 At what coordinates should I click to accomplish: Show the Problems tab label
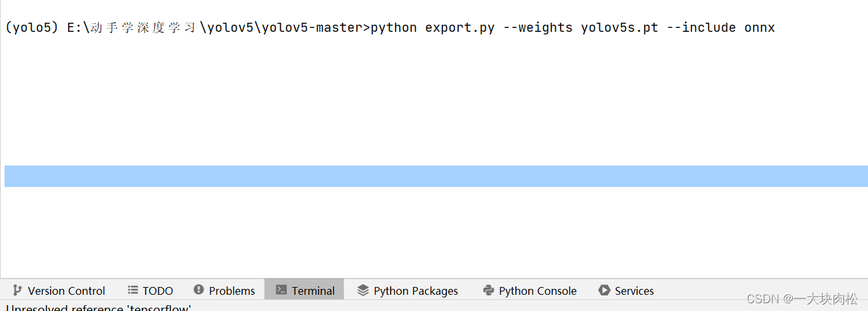pos(232,291)
